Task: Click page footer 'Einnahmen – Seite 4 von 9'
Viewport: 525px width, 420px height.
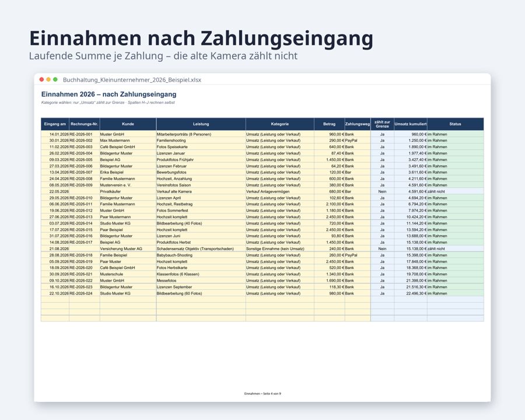Action: coord(262,394)
